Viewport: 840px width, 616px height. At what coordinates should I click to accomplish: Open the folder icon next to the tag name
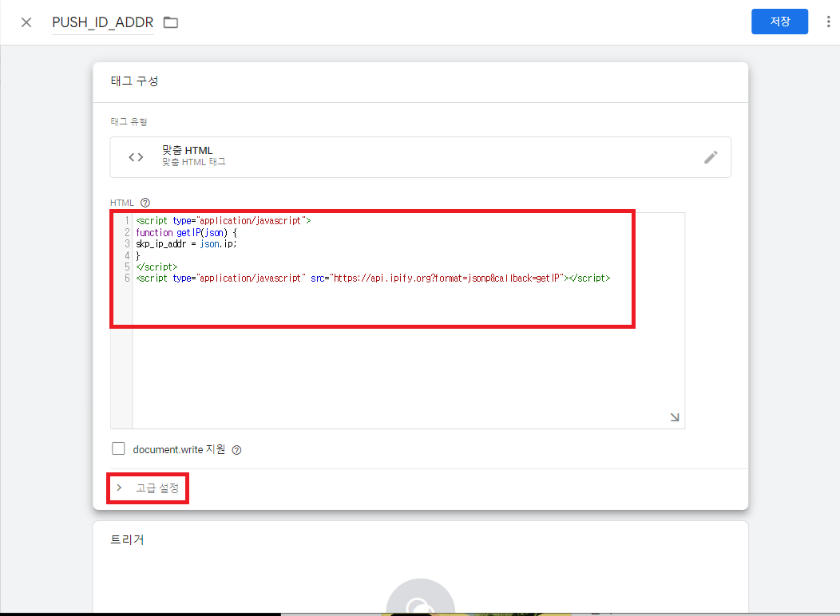click(171, 22)
